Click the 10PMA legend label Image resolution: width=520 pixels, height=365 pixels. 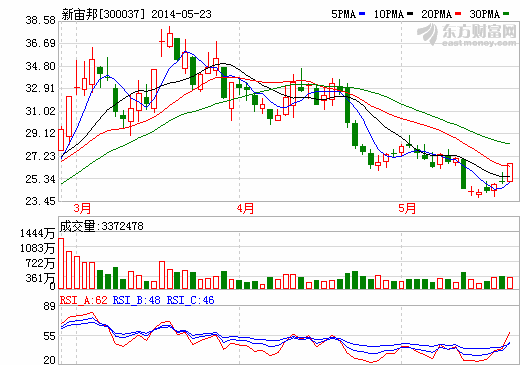388,14
